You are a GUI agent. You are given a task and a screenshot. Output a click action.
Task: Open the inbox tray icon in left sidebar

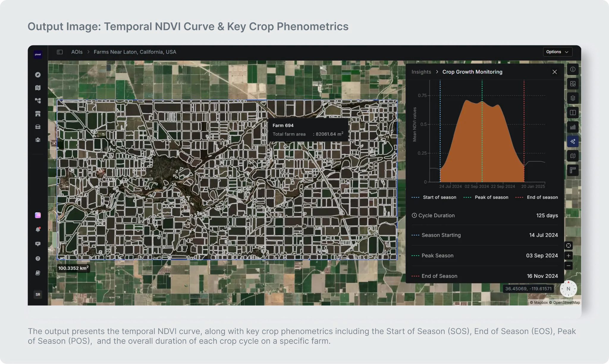[38, 127]
